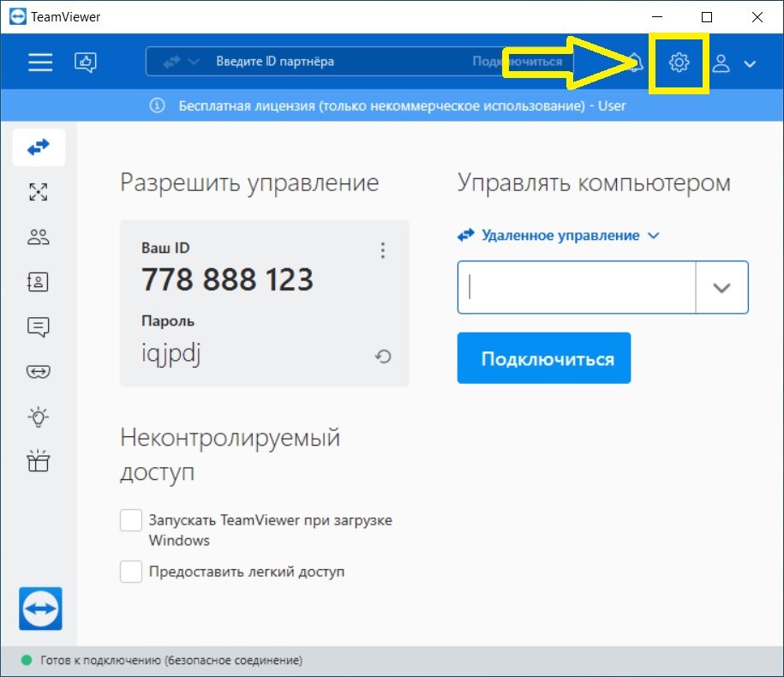Click the Неконтролируемый доступ heading
Image resolution: width=784 pixels, height=677 pixels.
click(x=230, y=454)
